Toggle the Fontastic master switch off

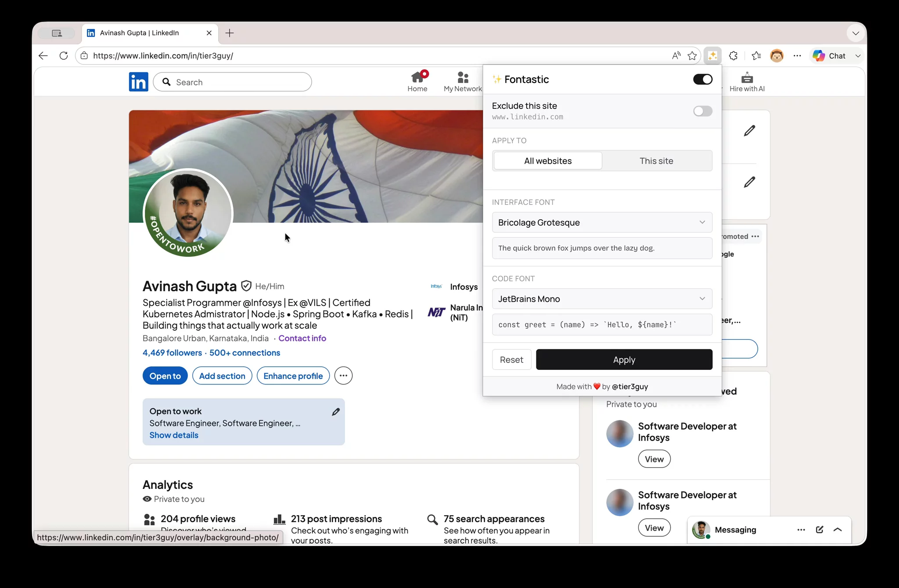(702, 79)
